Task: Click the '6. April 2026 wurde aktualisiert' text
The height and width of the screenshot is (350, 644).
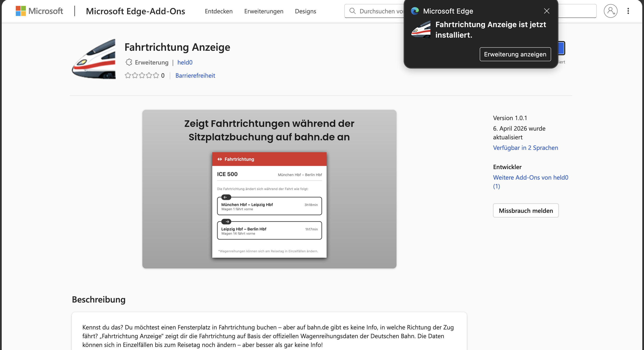Action: [x=519, y=133]
